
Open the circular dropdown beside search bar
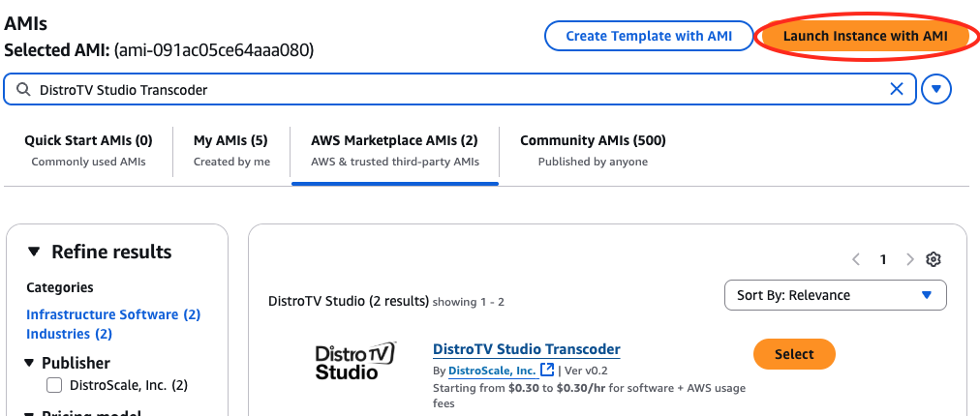pos(936,90)
